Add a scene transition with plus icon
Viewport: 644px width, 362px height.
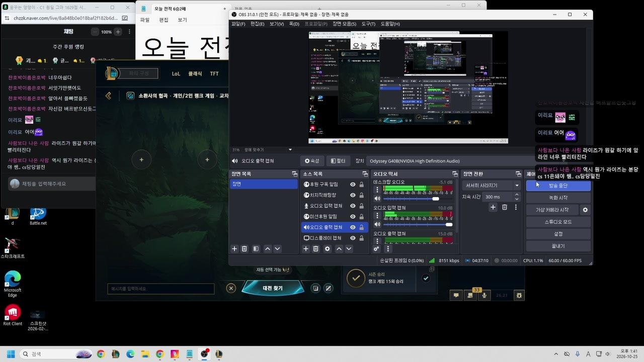point(493,207)
